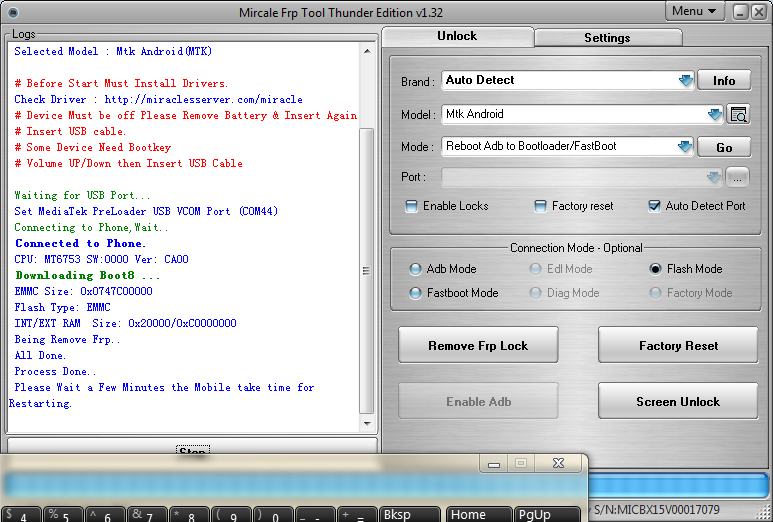The width and height of the screenshot is (773, 522).
Task: Select the Edl Mode radio button
Action: [535, 269]
